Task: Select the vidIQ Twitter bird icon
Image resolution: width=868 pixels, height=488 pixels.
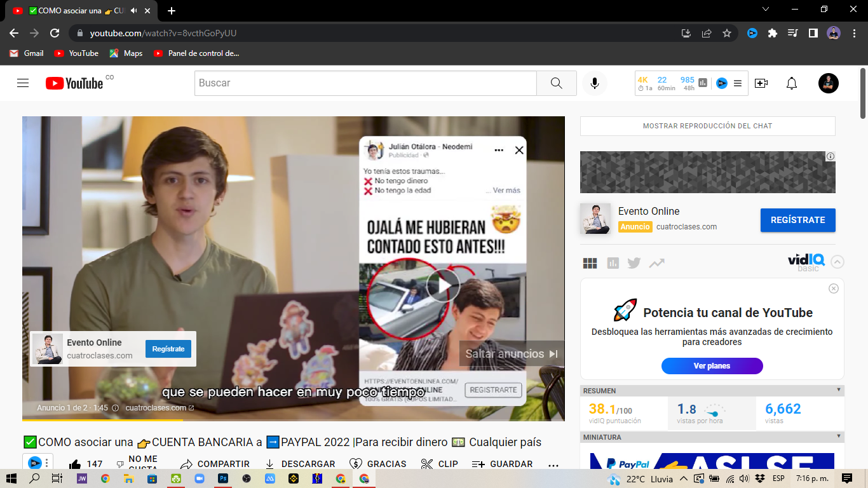Action: pyautogui.click(x=634, y=263)
